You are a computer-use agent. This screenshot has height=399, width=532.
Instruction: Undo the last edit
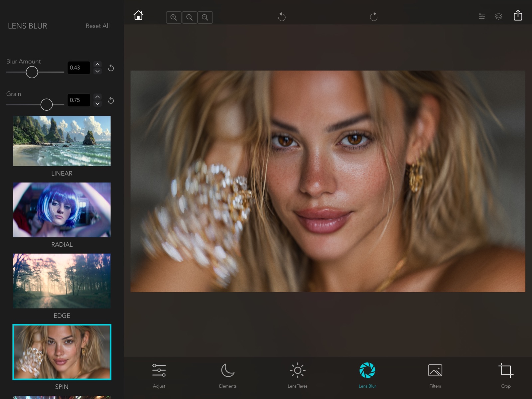(x=282, y=17)
